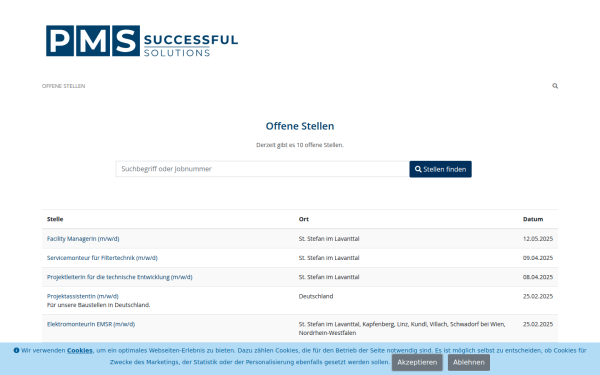600x375 pixels.
Task: Click the date 12.05.2025
Action: 538,239
